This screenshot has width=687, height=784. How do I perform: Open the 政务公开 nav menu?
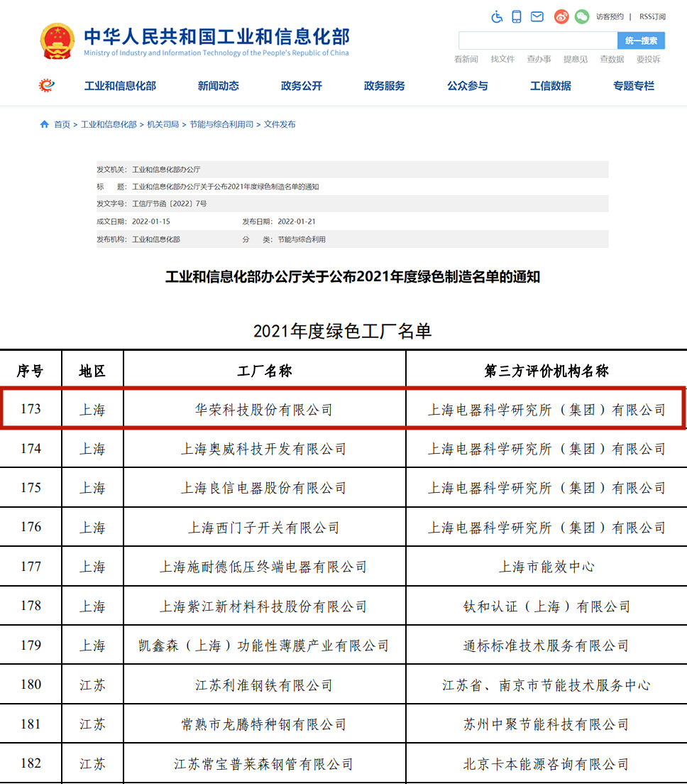pos(302,86)
